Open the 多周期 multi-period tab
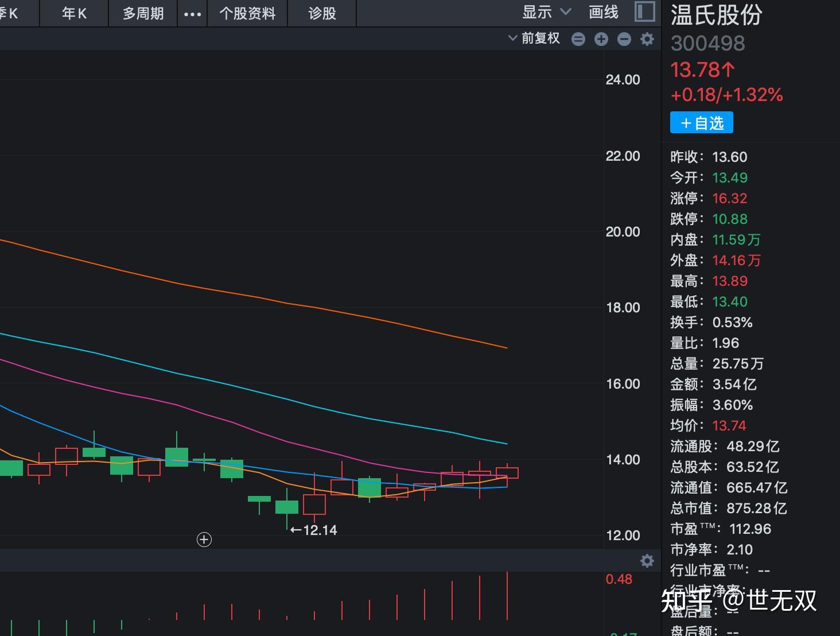Viewport: 840px width, 636px height. pyautogui.click(x=143, y=13)
